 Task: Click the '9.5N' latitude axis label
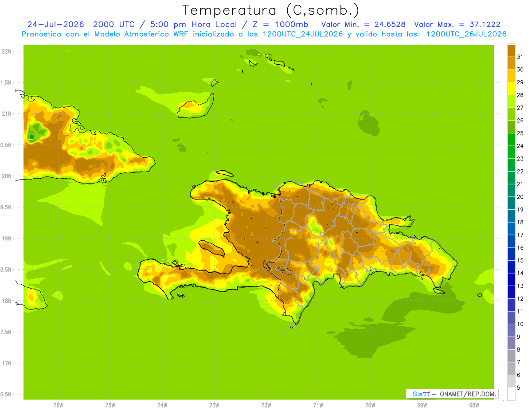point(7,207)
